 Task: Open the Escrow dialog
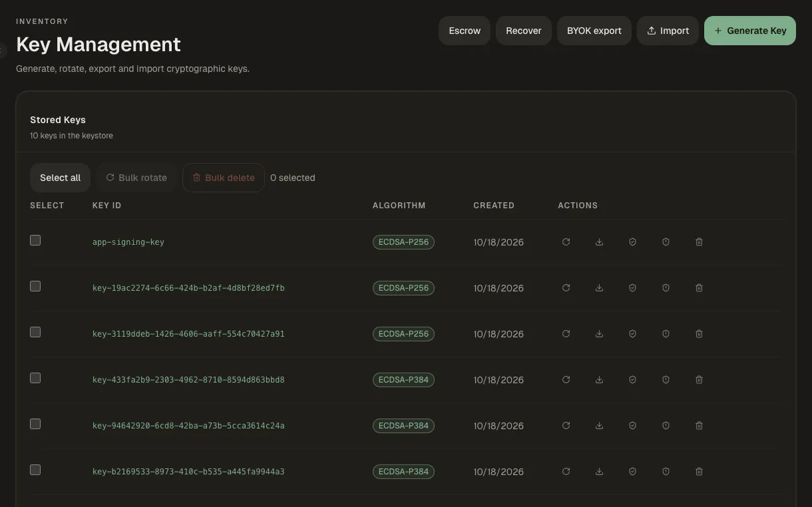465,31
